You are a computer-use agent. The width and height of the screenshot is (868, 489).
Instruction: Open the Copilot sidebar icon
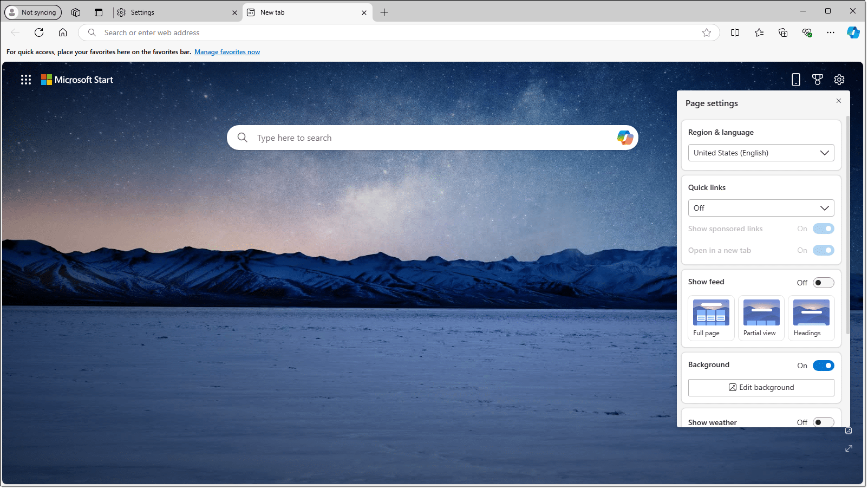pyautogui.click(x=853, y=32)
